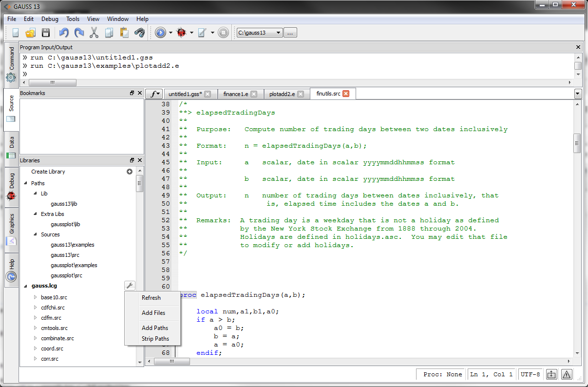Choose Refresh from the context menu

pyautogui.click(x=152, y=298)
